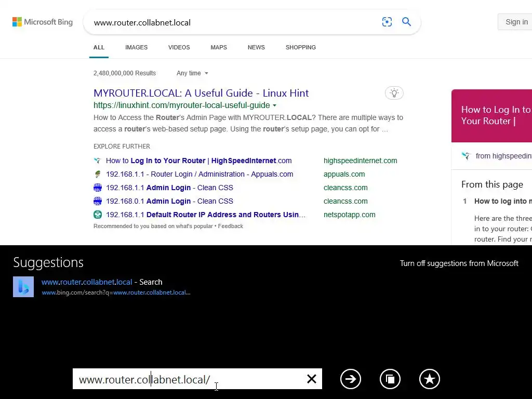Viewport: 532px width, 399px height.
Task: Clear the address bar with X
Action: (x=312, y=379)
